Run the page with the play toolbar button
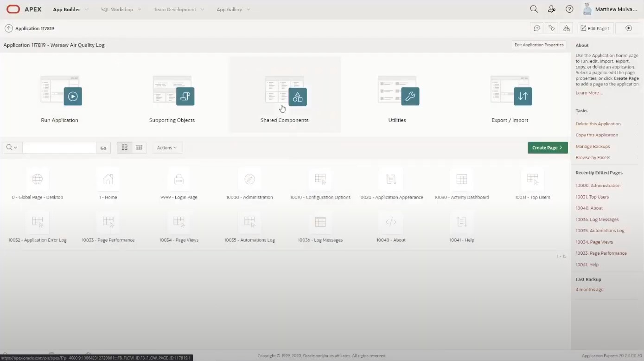This screenshot has height=361, width=644. [x=629, y=28]
